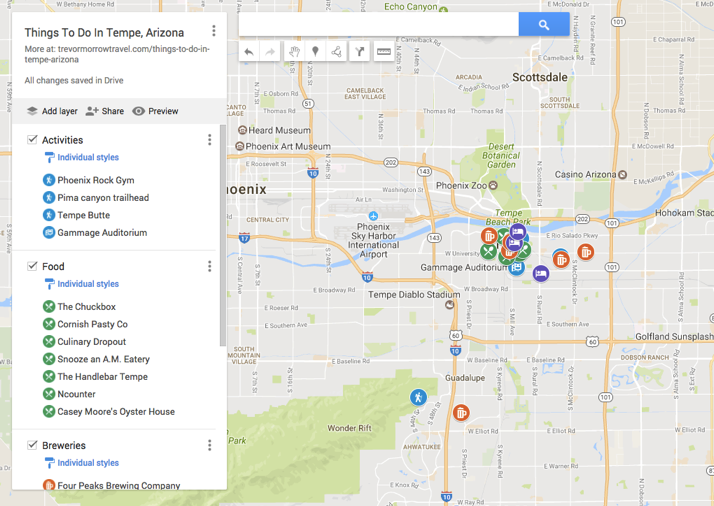Image resolution: width=714 pixels, height=506 pixels.
Task: Click Add layer
Action: [52, 111]
